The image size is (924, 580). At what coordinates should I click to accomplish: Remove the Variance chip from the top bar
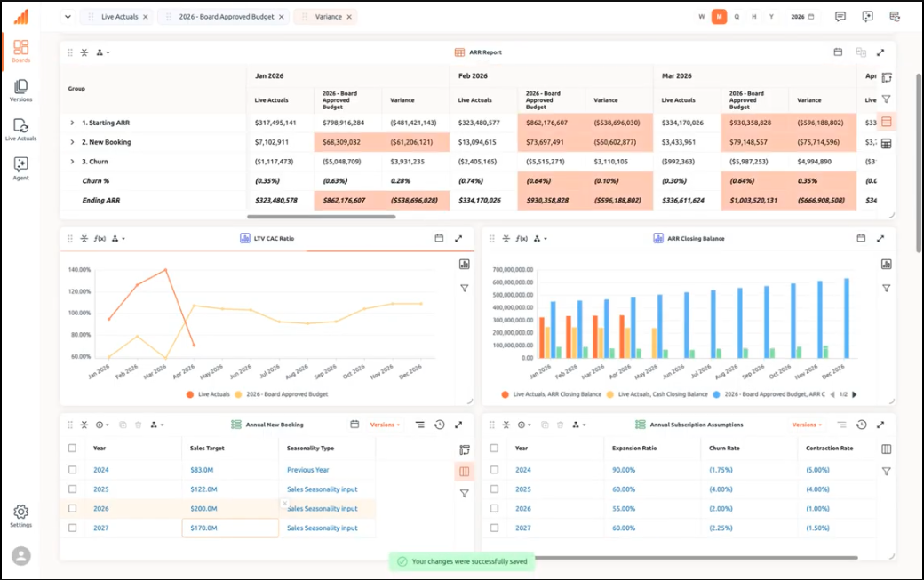coord(349,17)
